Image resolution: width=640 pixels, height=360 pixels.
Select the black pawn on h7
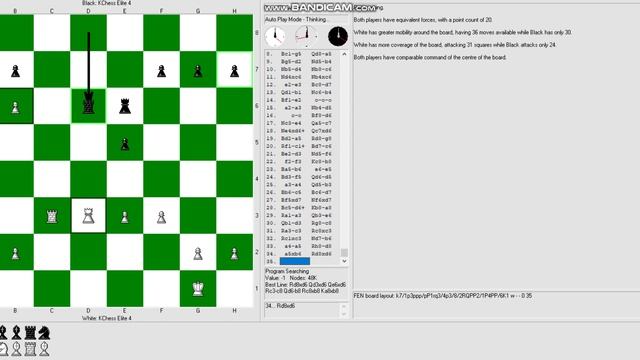[x=234, y=71]
